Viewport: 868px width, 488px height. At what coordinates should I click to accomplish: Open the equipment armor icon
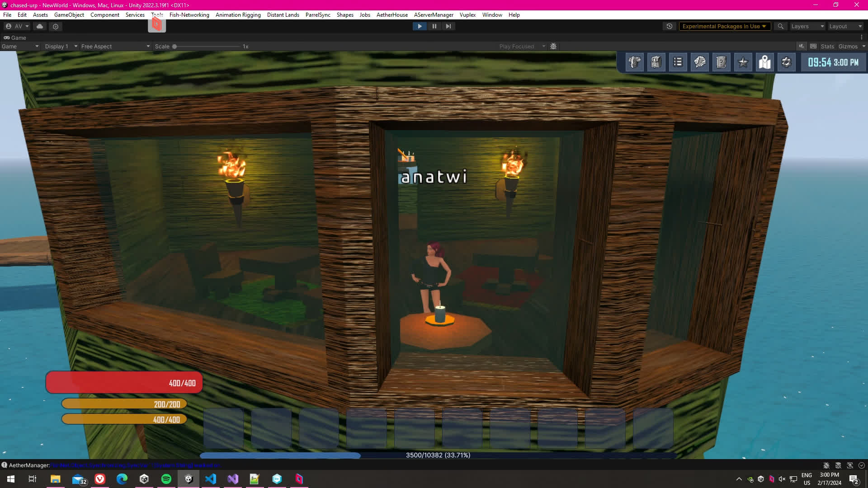[634, 62]
